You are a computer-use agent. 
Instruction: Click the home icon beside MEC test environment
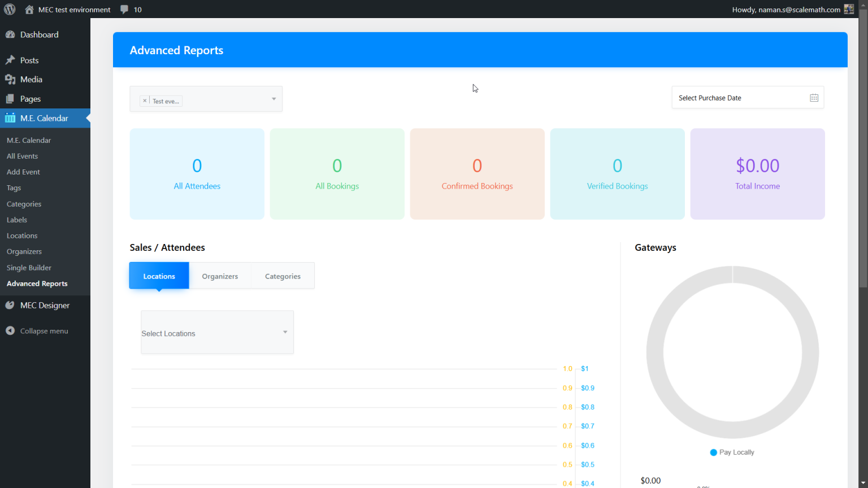pyautogui.click(x=29, y=9)
